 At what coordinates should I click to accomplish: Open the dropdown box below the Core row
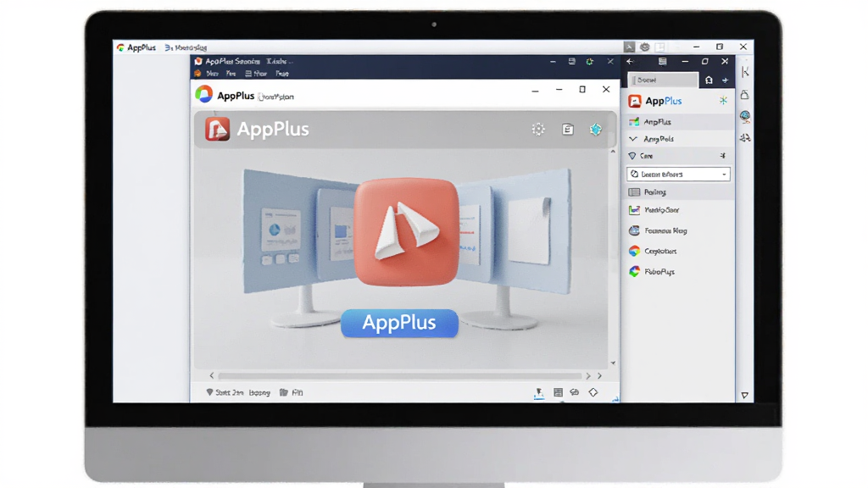[x=678, y=175]
